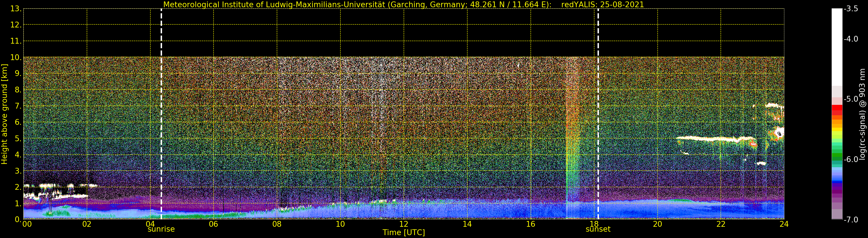Click the Height above ground axis label

4,114
